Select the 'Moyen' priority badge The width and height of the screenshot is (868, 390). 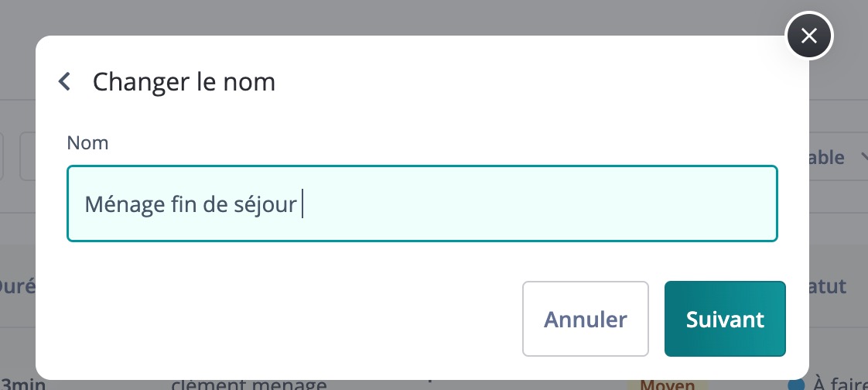tap(667, 385)
